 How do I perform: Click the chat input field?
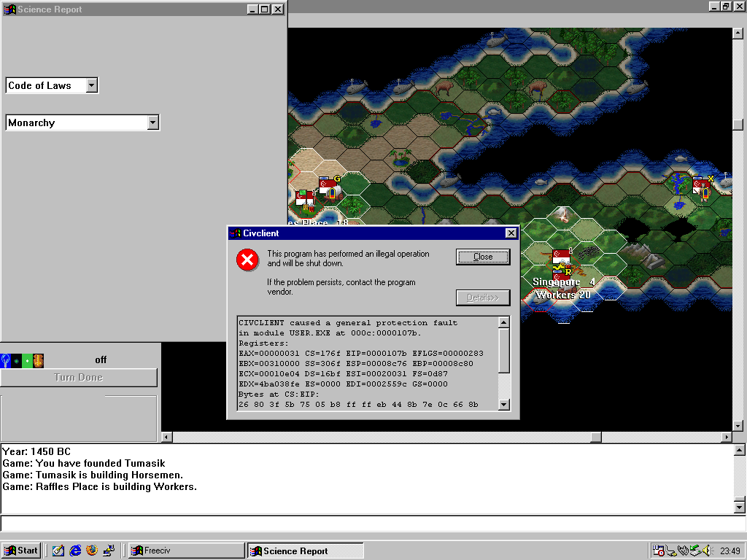[373, 524]
